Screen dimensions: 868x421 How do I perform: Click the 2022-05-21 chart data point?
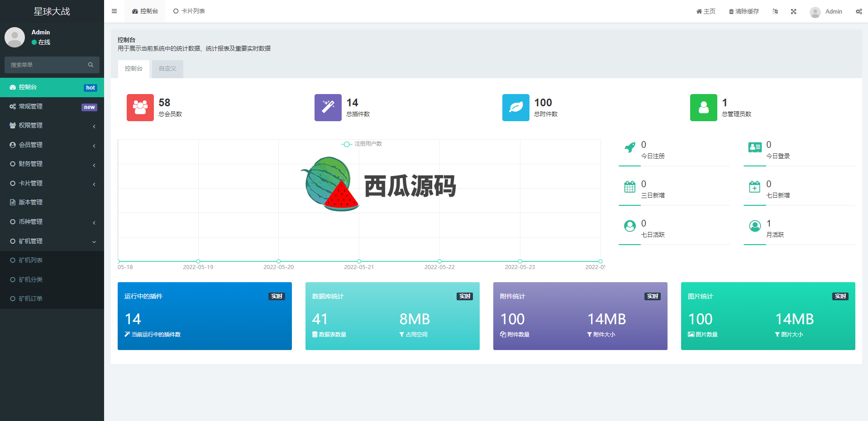(x=359, y=261)
